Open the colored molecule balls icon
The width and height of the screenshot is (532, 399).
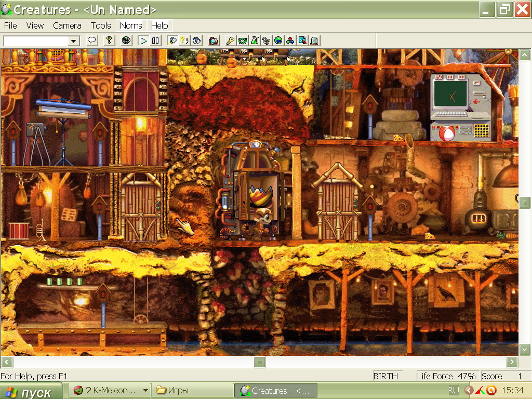(290, 41)
